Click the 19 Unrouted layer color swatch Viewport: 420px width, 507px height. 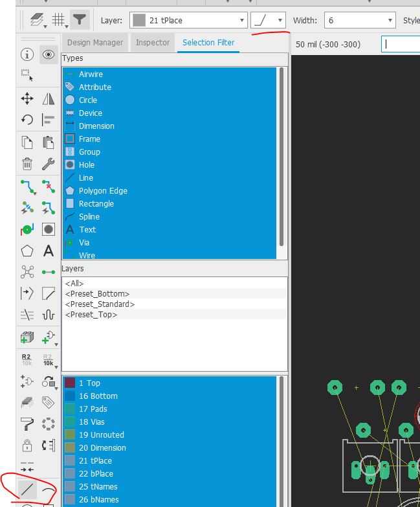(70, 434)
